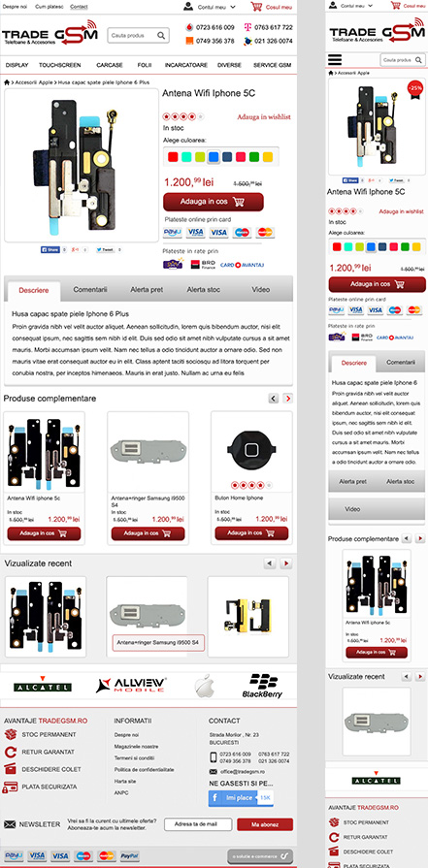Image resolution: width=428 pixels, height=868 pixels.
Task: Click the Tweet button under desktop product image
Action: click(106, 250)
